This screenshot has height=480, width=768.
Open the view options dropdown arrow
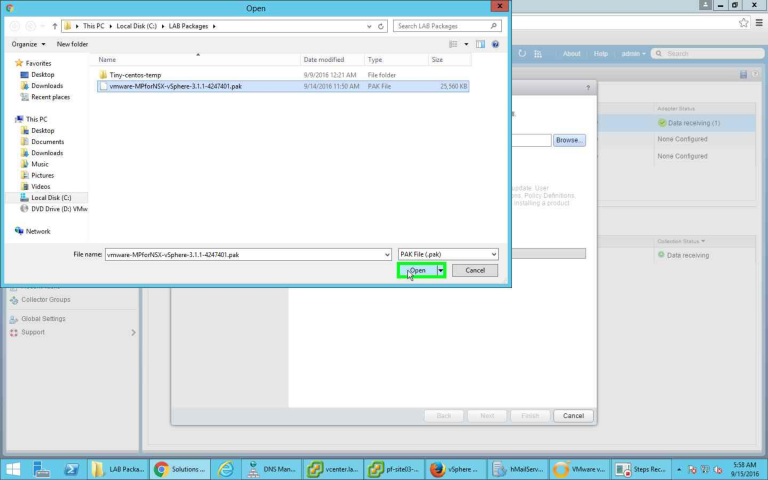coord(466,44)
